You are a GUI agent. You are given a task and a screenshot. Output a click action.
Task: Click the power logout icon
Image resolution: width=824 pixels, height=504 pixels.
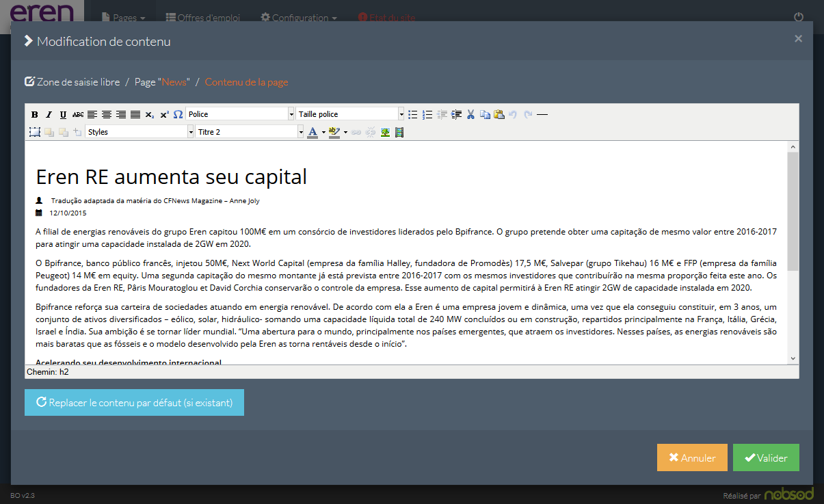click(799, 17)
